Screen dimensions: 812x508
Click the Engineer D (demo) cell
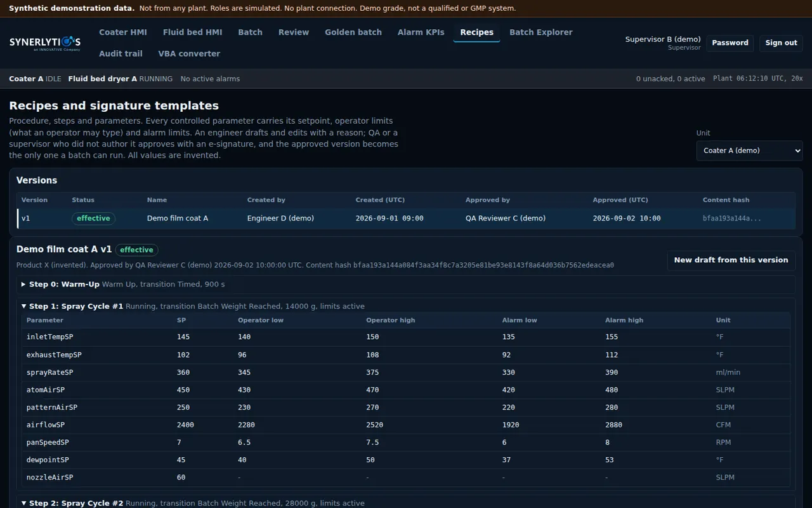(x=280, y=218)
